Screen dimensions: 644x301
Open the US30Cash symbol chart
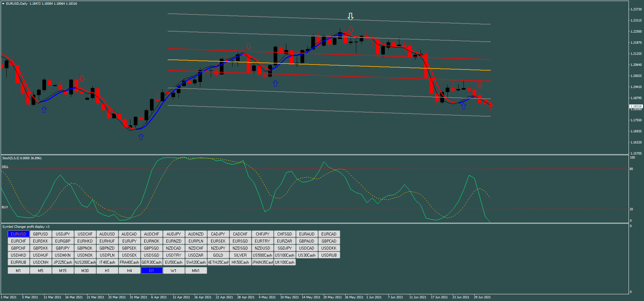pyautogui.click(x=307, y=255)
